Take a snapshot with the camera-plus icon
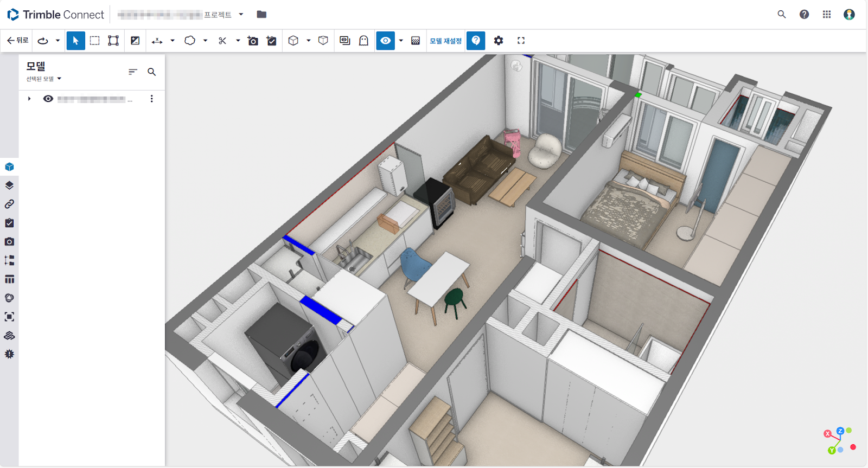Viewport: 868px width, 468px height. pos(253,41)
